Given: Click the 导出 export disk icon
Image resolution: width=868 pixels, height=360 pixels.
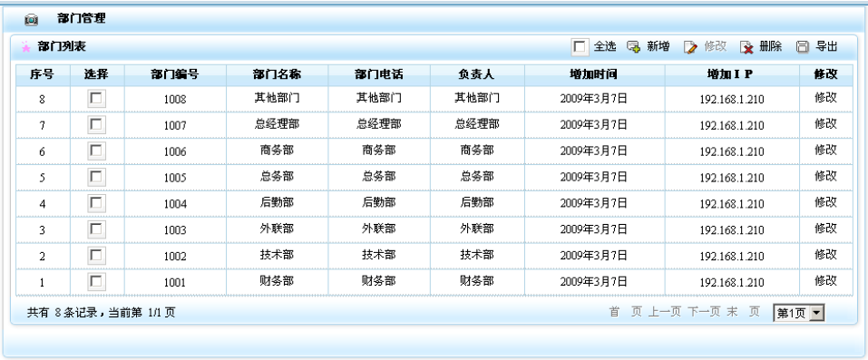Looking at the screenshot, I should coord(803,47).
